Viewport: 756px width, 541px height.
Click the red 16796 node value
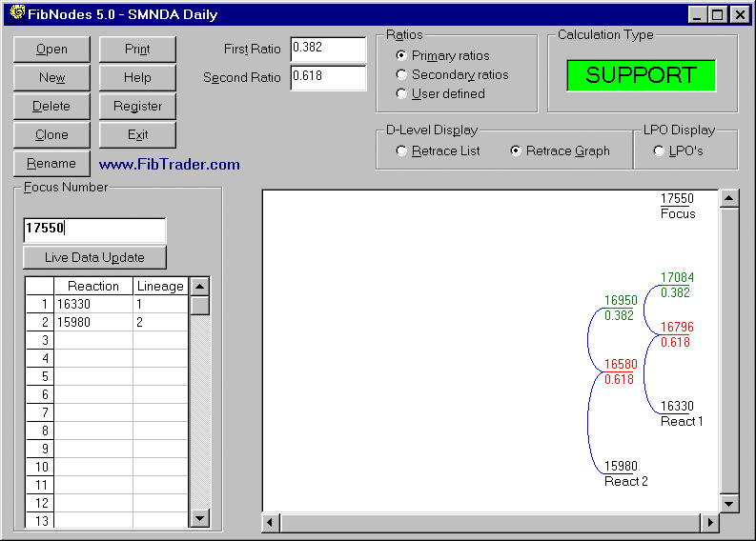677,327
